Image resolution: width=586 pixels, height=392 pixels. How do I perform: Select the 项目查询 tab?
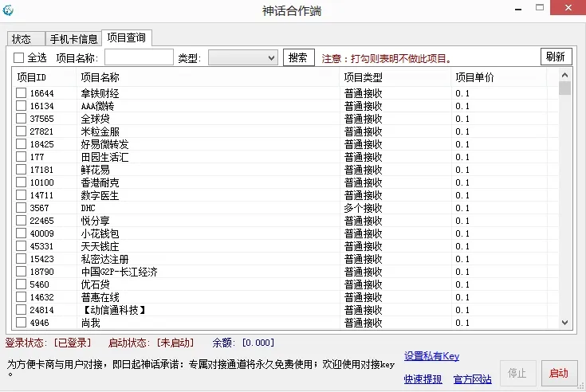point(127,37)
